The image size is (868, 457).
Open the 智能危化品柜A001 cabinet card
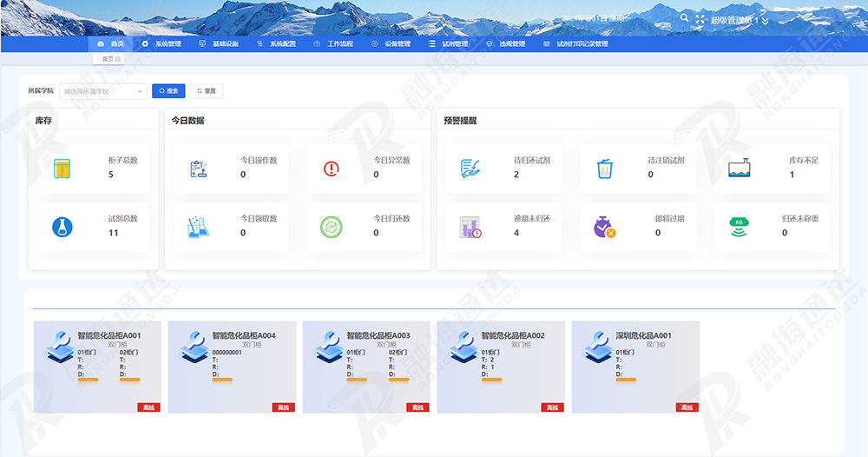[x=97, y=368]
